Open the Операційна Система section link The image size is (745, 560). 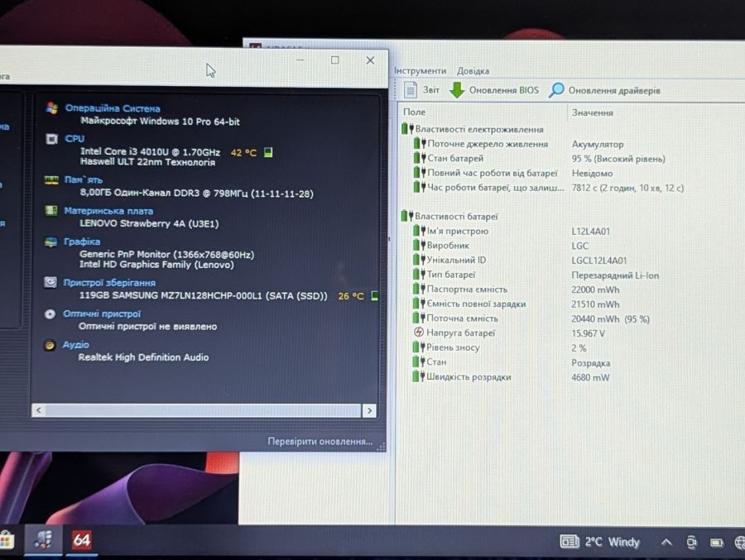tap(112, 108)
